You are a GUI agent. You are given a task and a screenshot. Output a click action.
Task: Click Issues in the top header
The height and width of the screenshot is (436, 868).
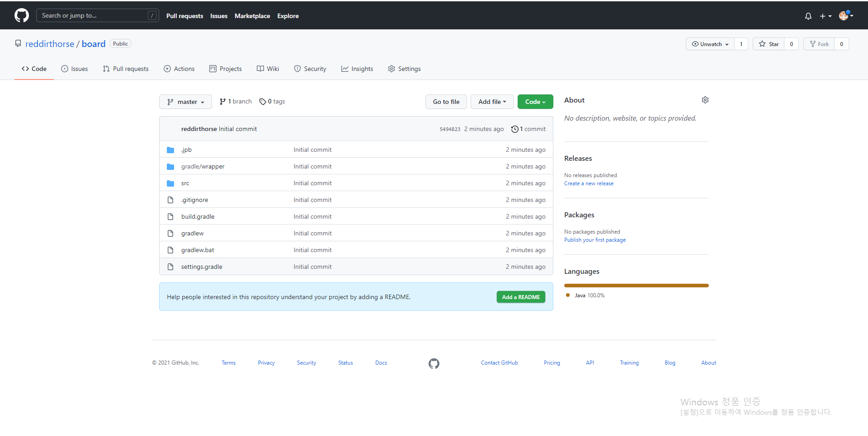coord(219,16)
